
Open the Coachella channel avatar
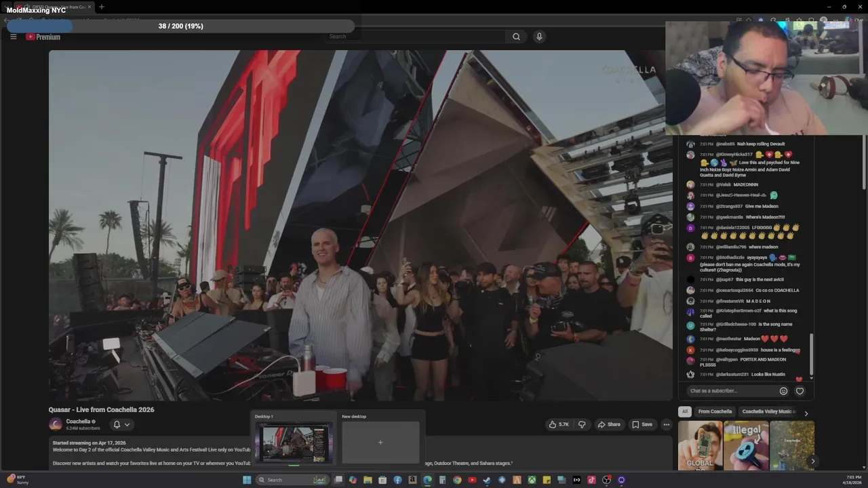coord(56,424)
